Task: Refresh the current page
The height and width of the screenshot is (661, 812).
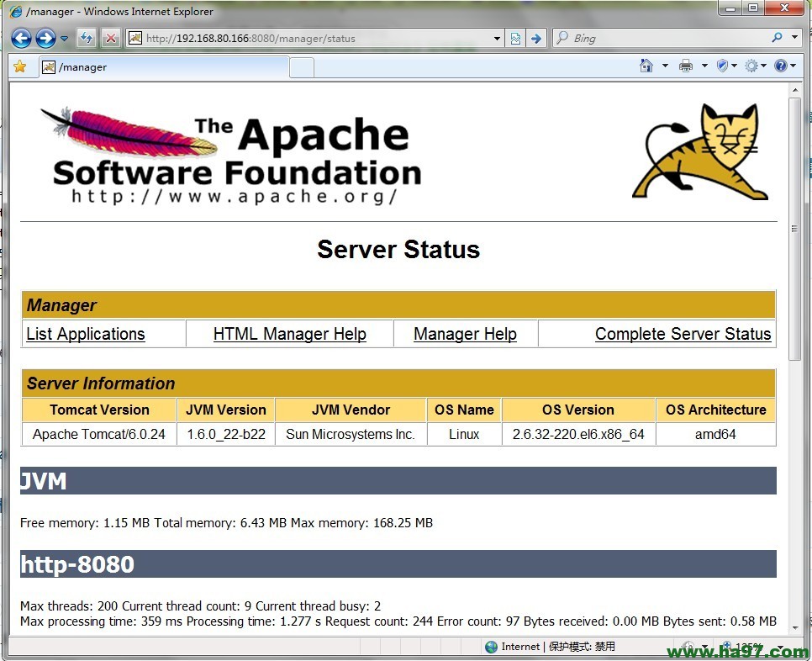Action: pos(87,37)
